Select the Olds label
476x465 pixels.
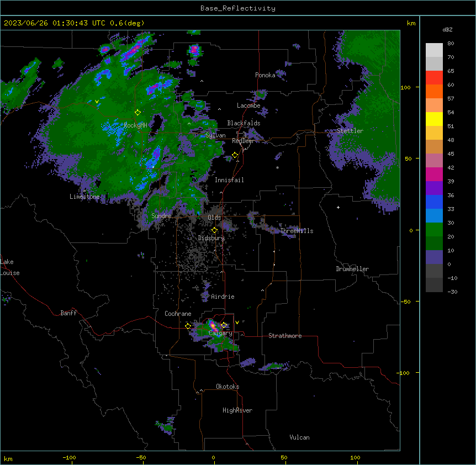click(x=214, y=218)
